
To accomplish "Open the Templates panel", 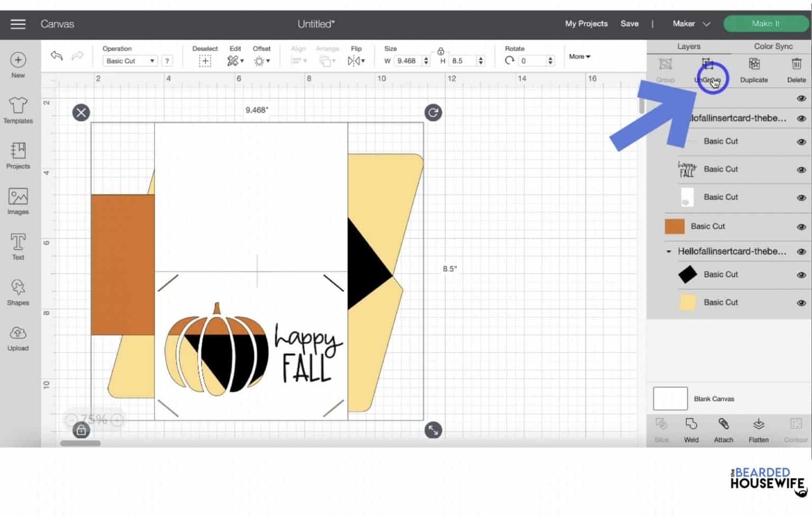I will (18, 110).
